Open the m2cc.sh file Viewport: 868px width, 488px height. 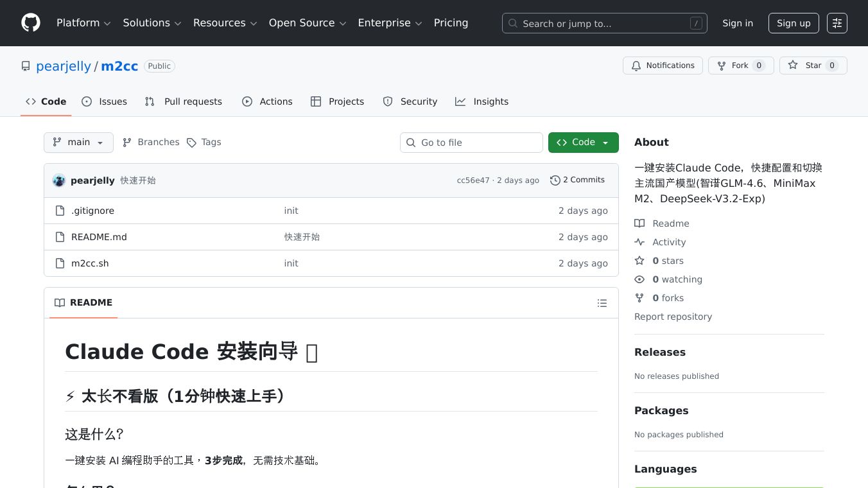(x=90, y=263)
